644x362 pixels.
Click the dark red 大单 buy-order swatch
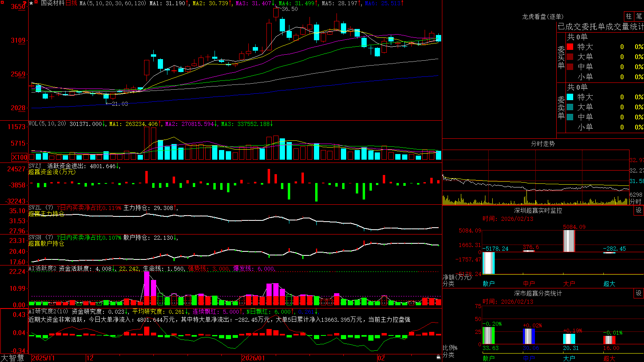tap(570, 57)
